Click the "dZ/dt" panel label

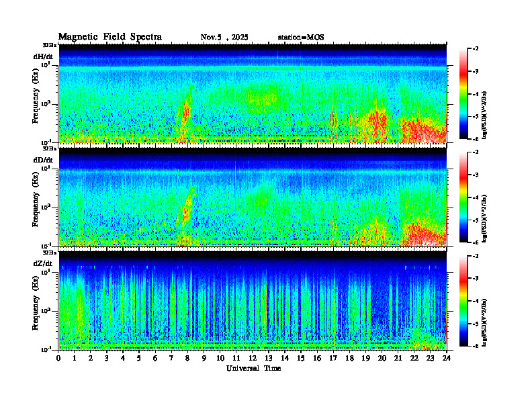pos(43,263)
